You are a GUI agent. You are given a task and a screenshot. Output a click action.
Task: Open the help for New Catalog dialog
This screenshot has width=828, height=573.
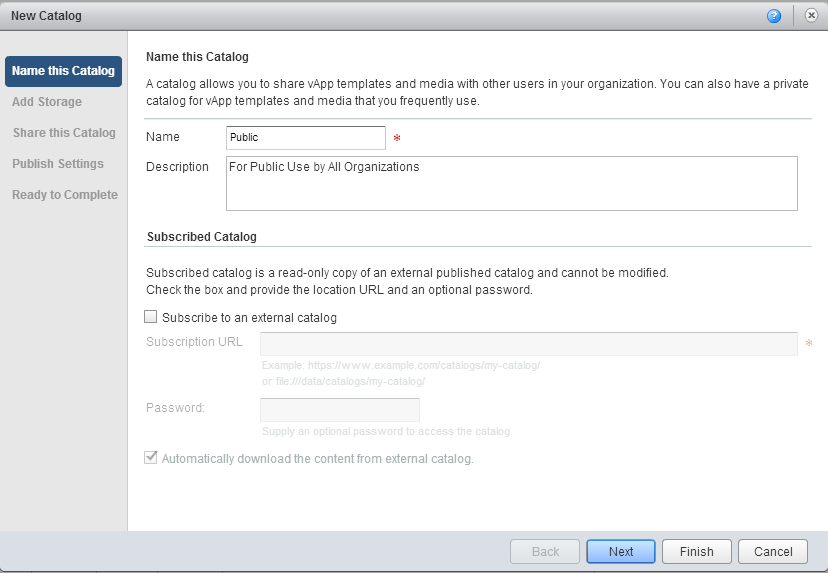coord(773,16)
